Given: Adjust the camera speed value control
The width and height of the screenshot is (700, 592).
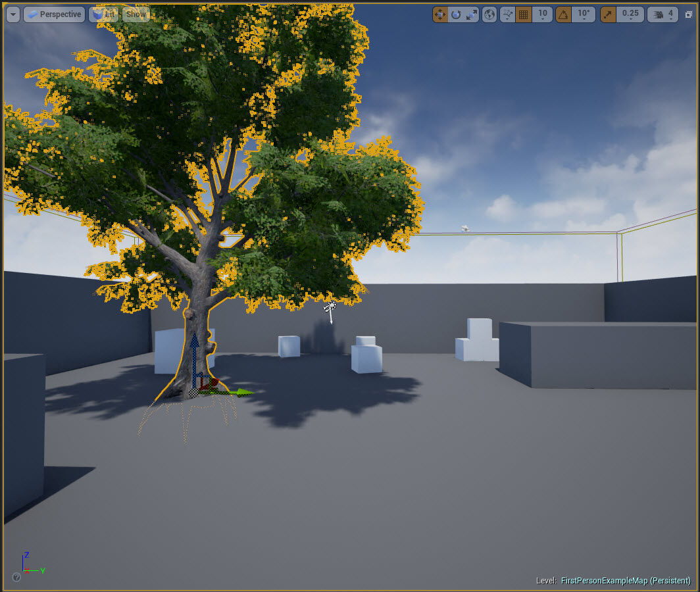Looking at the screenshot, I should click(672, 14).
